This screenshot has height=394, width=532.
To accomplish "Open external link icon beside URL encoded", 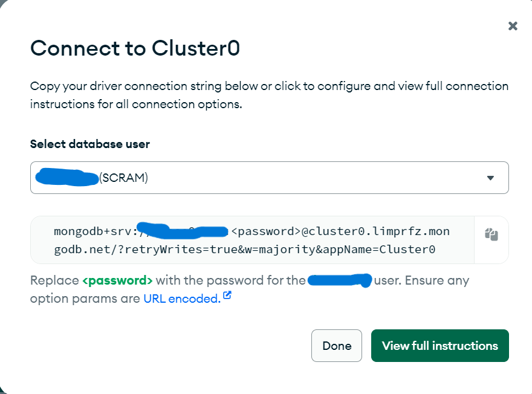I will pyautogui.click(x=227, y=295).
